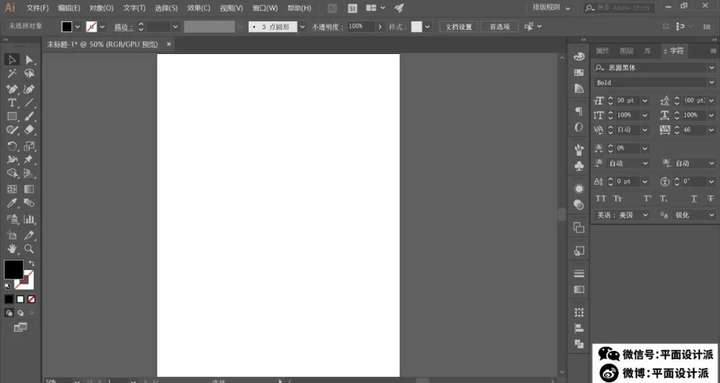Viewport: 720px width, 383px height.
Task: Select the Eraser tool
Action: [29, 130]
